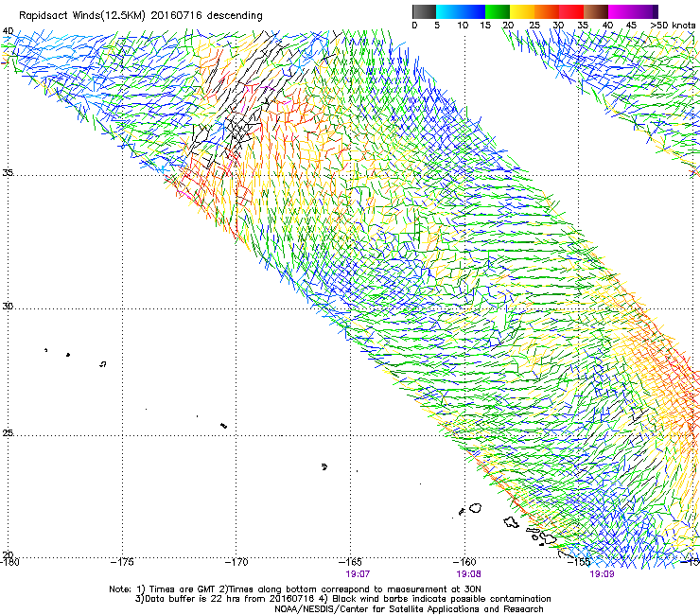Click the yellow 20-25 knots legend swatch
This screenshot has width=700, height=615.
point(522,11)
